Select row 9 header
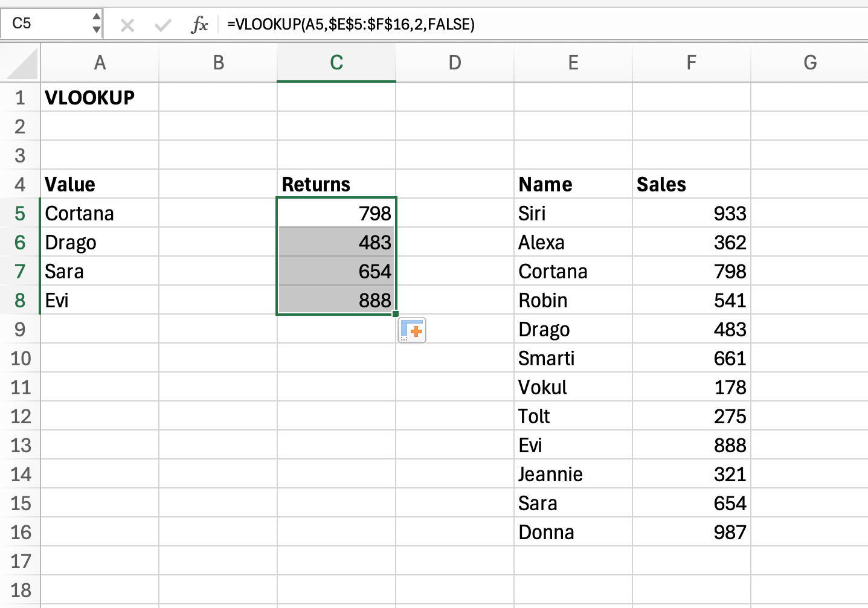Image resolution: width=868 pixels, height=608 pixels. point(20,329)
